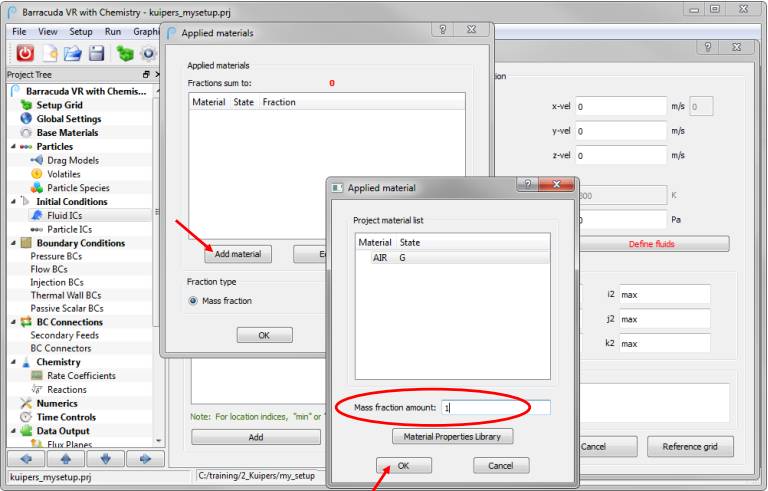Collapse the Data Output tree node

pyautogui.click(x=13, y=431)
